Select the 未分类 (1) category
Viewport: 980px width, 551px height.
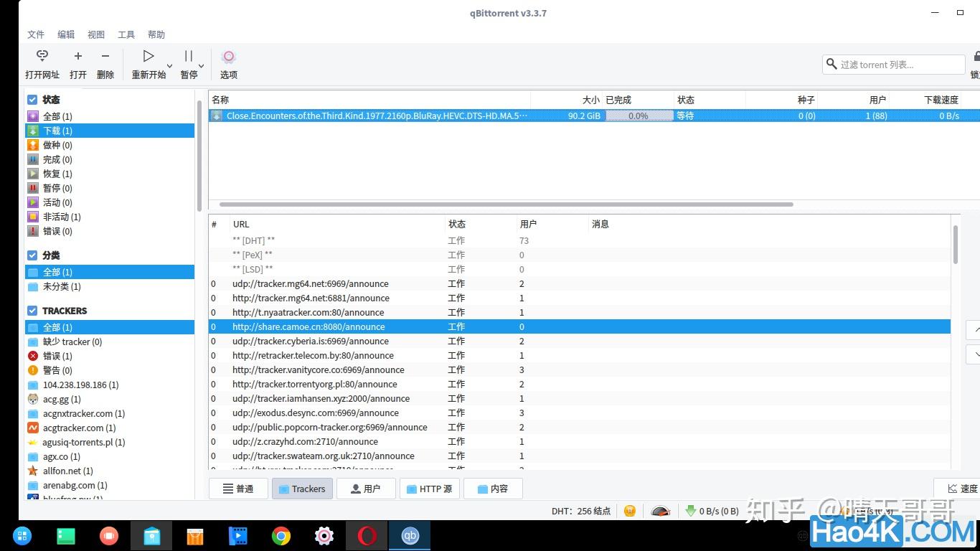(x=110, y=286)
